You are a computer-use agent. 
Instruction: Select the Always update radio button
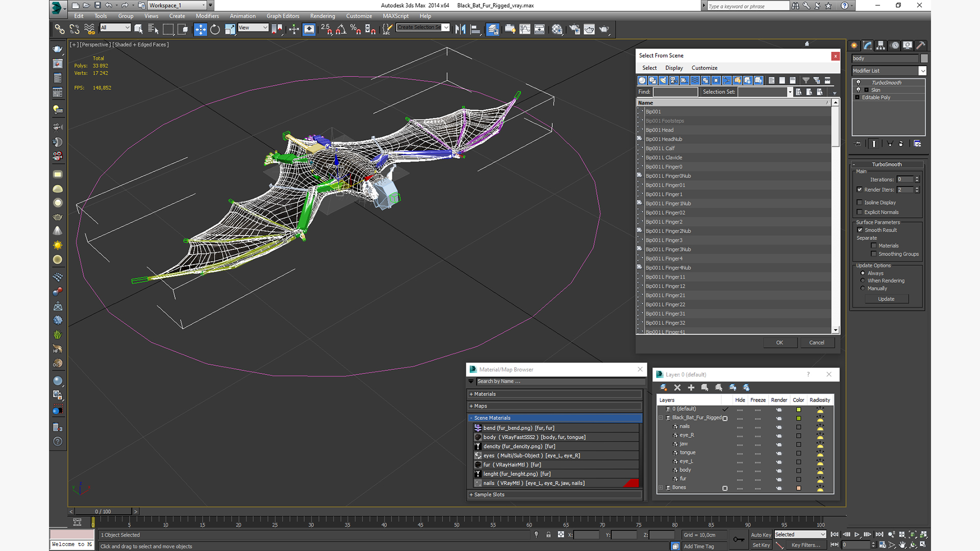click(863, 273)
